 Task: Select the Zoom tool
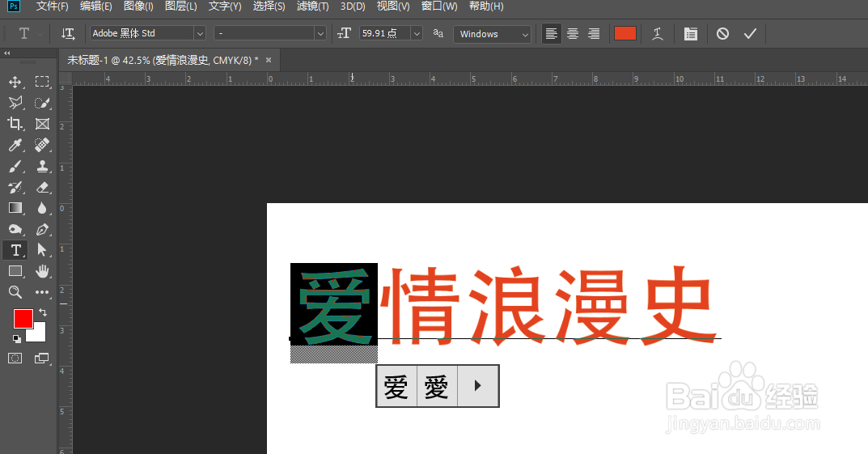point(15,292)
